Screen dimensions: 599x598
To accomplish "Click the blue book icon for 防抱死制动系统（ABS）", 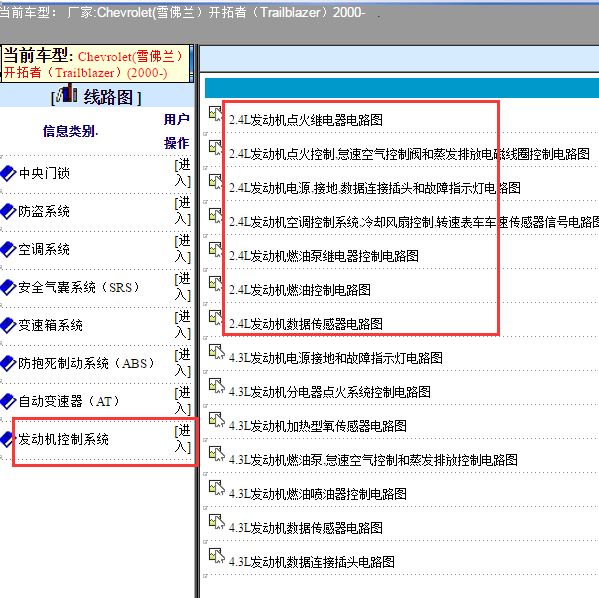I will [x=8, y=363].
